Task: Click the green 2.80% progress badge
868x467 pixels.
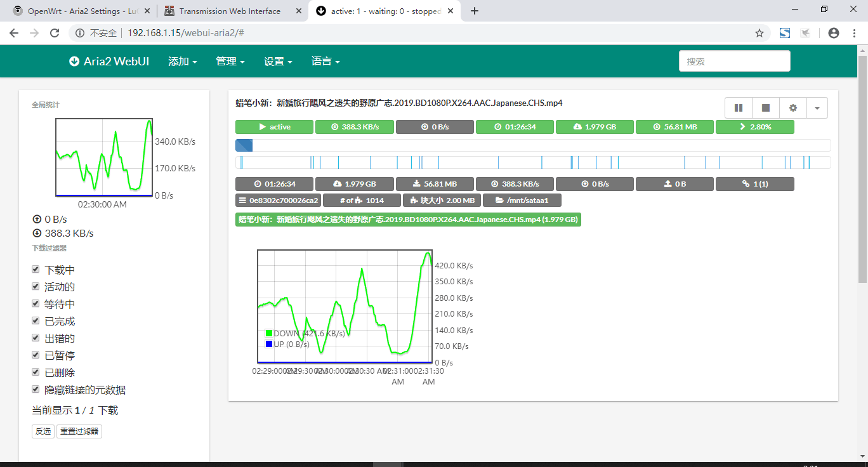Action: coord(755,127)
